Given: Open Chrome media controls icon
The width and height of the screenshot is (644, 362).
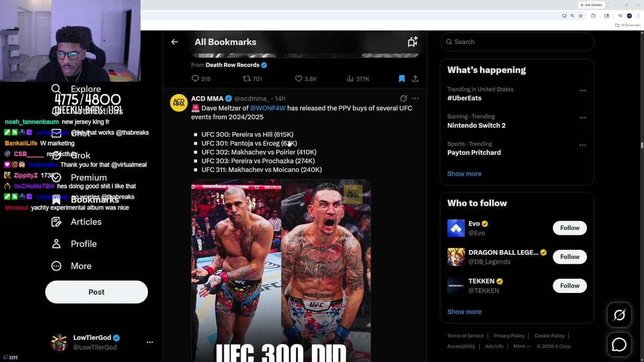Looking at the screenshot, I should [620, 16].
